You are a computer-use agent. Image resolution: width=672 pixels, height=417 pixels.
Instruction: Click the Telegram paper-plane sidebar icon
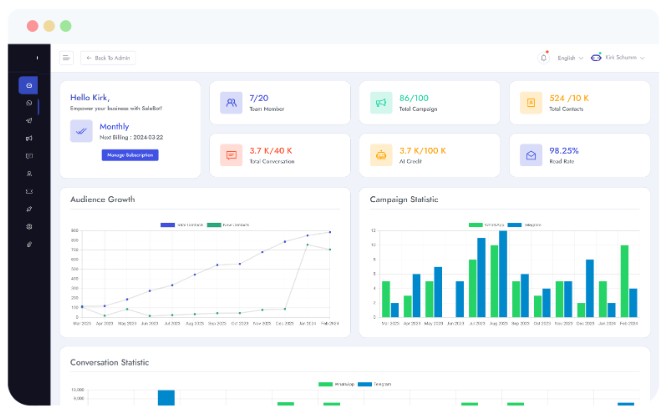pos(29,120)
